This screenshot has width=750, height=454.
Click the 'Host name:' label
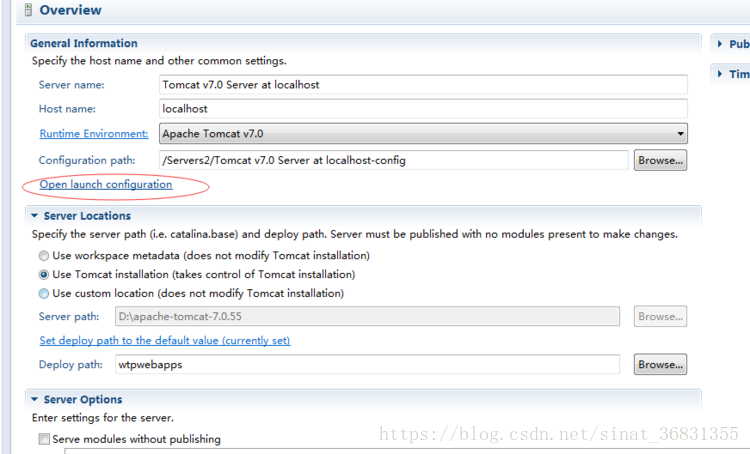67,109
